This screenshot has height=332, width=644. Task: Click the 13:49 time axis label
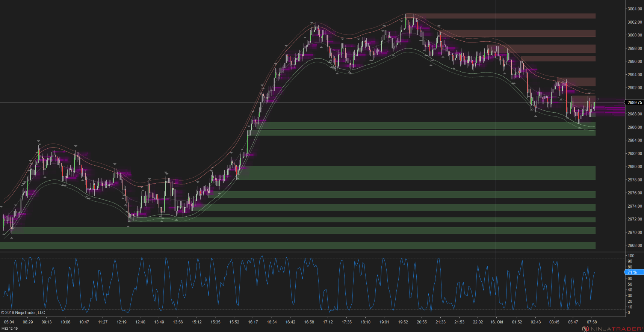coord(159,322)
